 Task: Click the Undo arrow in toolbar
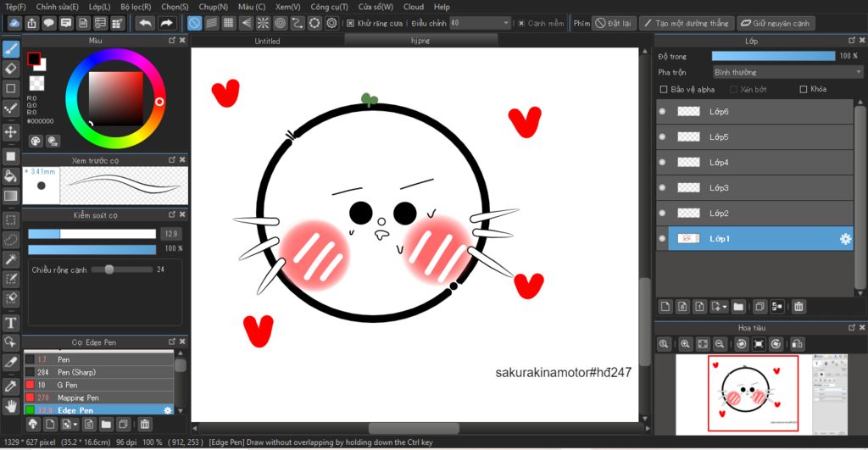[x=146, y=23]
